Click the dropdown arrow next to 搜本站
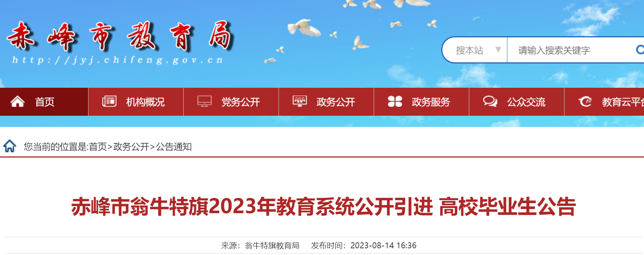Screen dimensions: 644x255 498,50
